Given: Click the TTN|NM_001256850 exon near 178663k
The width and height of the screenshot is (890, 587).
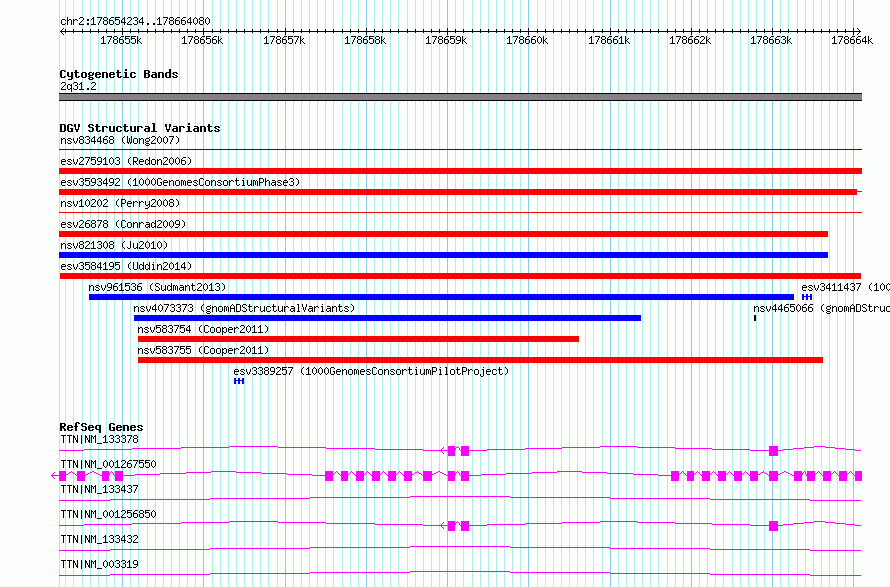Looking at the screenshot, I should pos(773,526).
